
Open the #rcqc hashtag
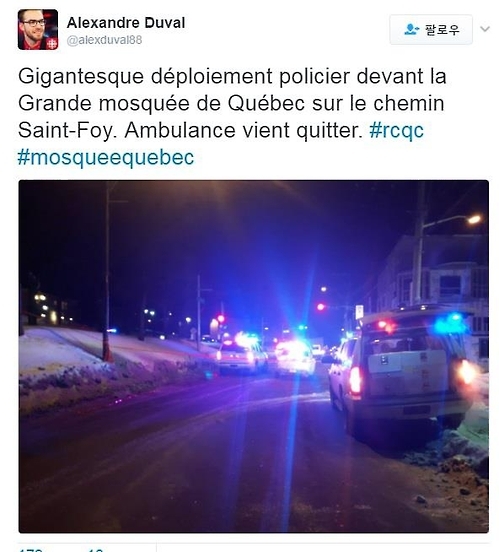click(397, 131)
